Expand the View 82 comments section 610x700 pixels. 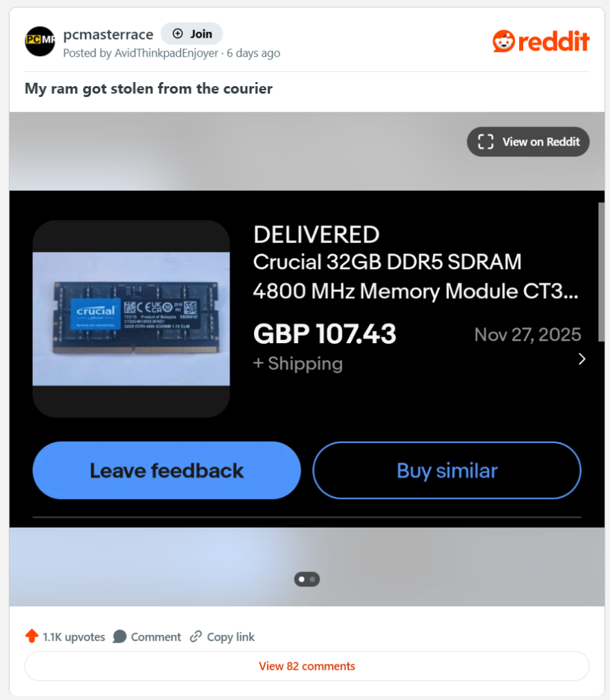[x=307, y=666]
